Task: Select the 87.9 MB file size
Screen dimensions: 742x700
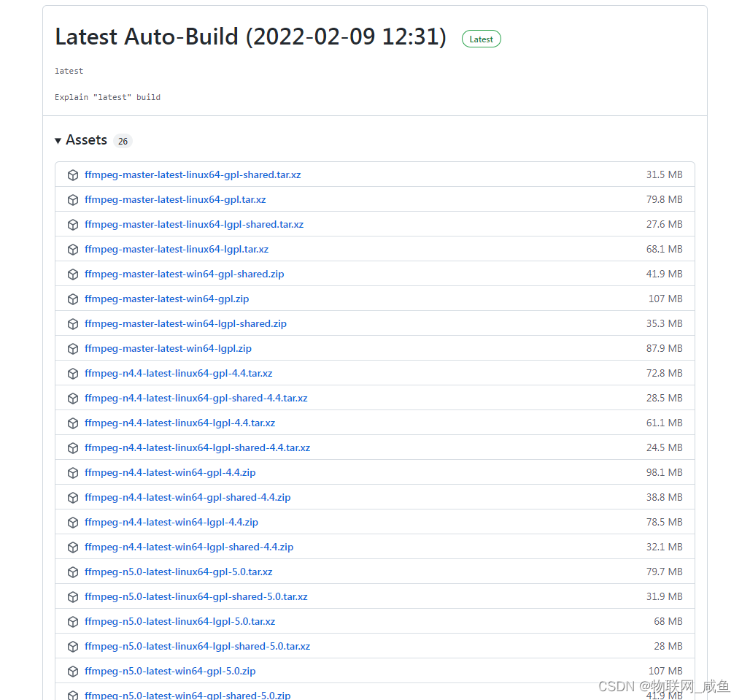Action: pos(665,348)
